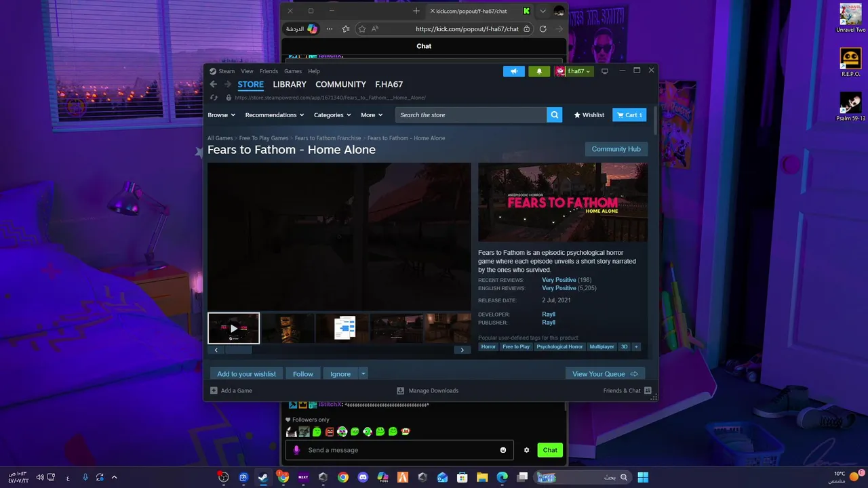The height and width of the screenshot is (488, 868).
Task: Open Microsoft Store from the taskbar
Action: click(462, 477)
